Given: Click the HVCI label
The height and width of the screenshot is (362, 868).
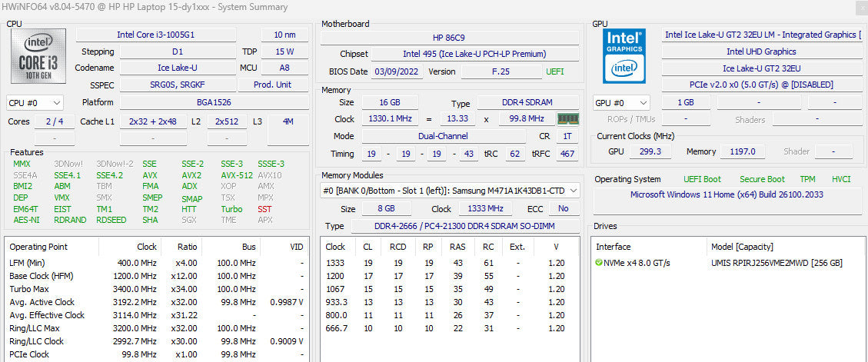Looking at the screenshot, I should pyautogui.click(x=841, y=179).
